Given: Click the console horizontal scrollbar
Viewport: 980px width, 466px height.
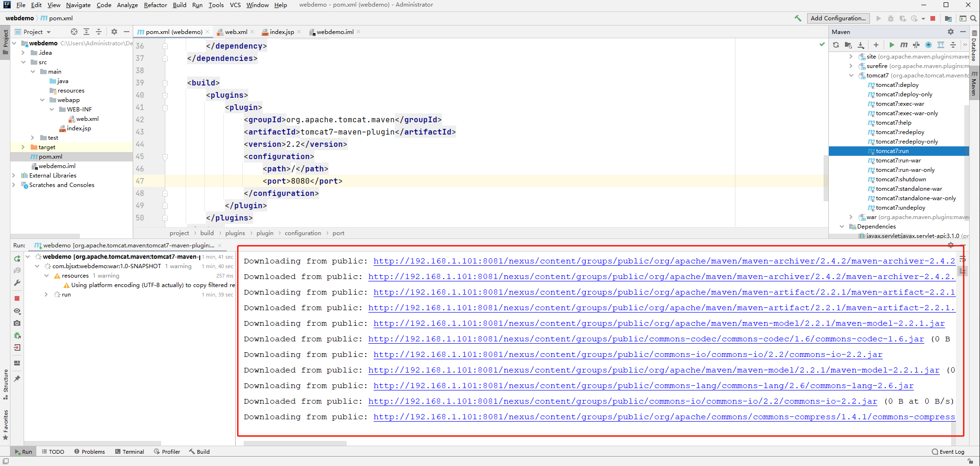Looking at the screenshot, I should pyautogui.click(x=295, y=443).
